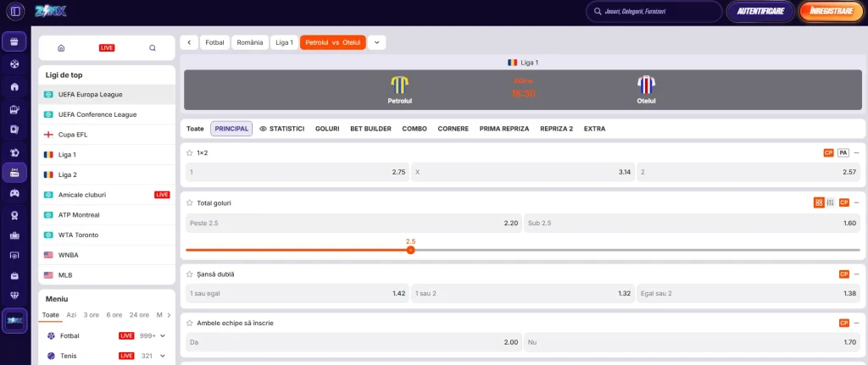Click the Petrolul team jersey icon
Screen dimensions: 868x365
tap(400, 86)
